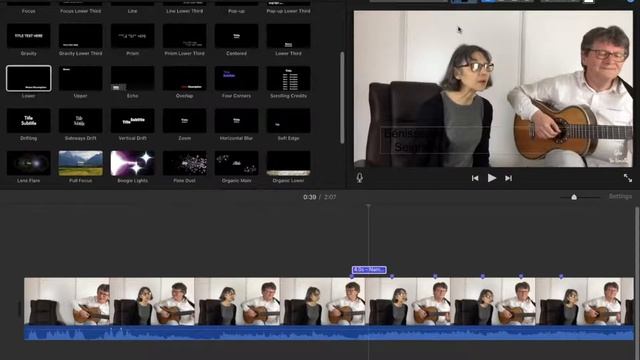Choose the Echo title style
This screenshot has height=360, width=640.
(132, 78)
